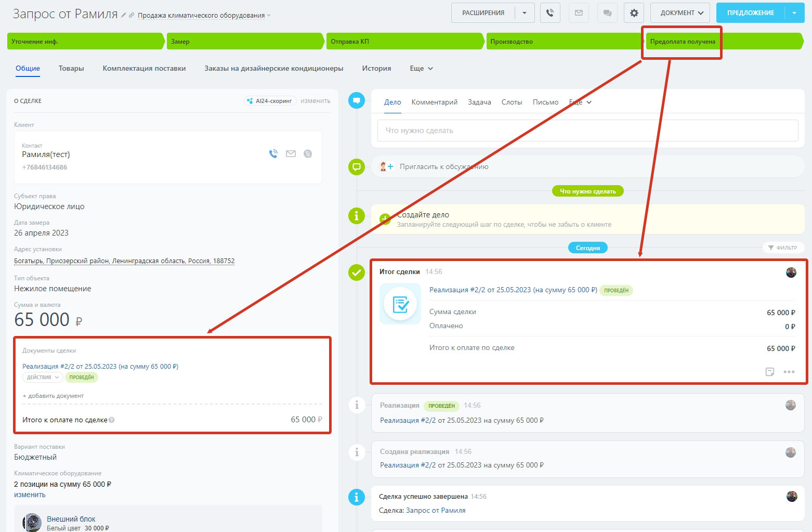Click the add person icon near Пригласить к обсуждению
Viewport: 812px width, 532px height.
click(x=387, y=167)
